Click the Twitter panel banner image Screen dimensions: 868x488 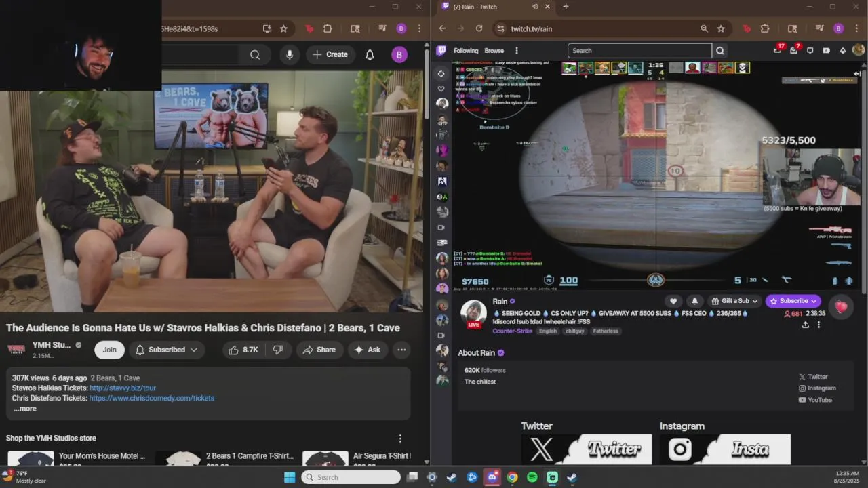coord(586,449)
